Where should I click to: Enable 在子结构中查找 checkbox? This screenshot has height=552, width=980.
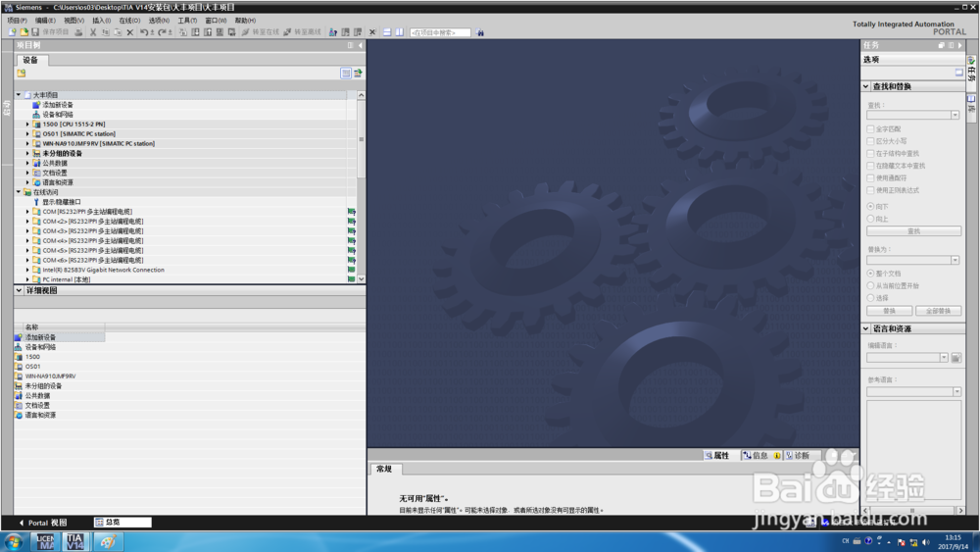(x=870, y=153)
